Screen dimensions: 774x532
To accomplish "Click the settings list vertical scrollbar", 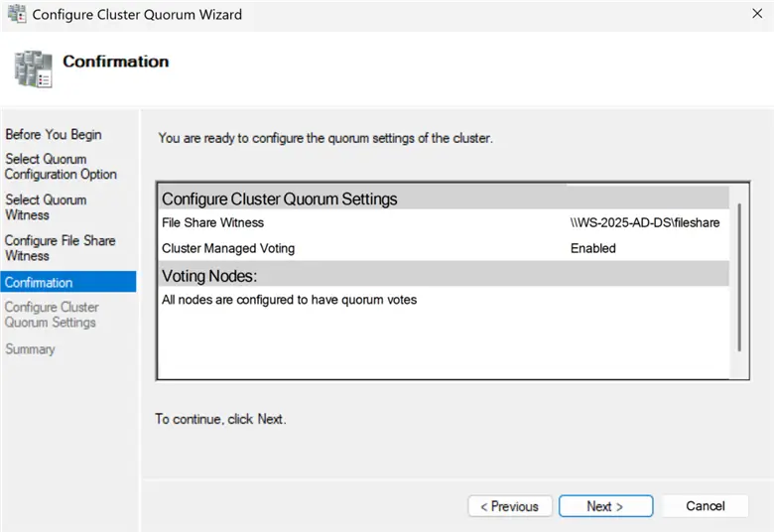I will point(739,277).
